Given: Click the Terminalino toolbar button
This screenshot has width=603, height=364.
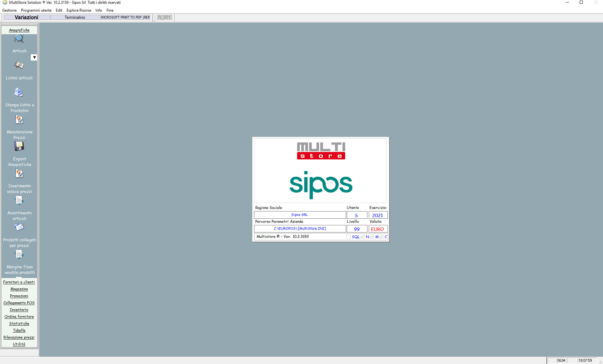Looking at the screenshot, I should coord(75,17).
